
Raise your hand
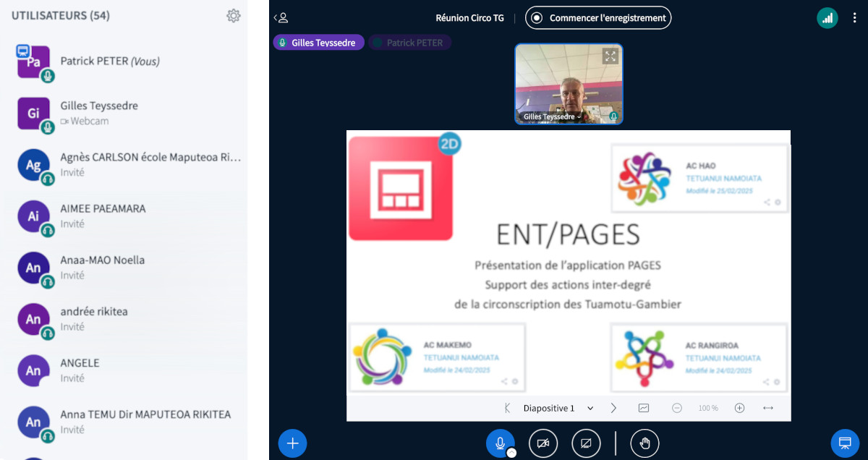[644, 443]
